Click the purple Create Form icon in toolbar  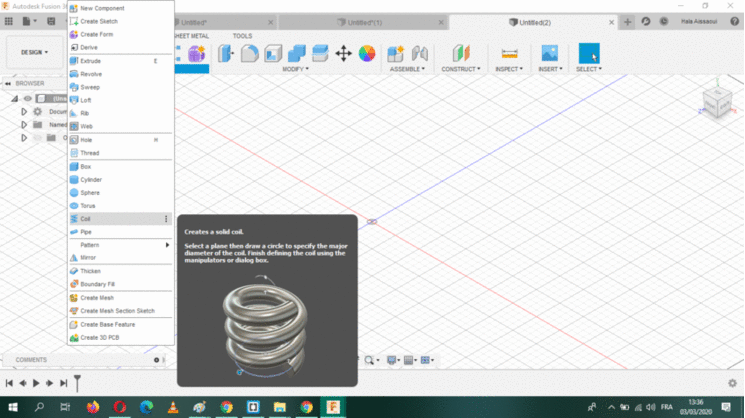(x=196, y=54)
